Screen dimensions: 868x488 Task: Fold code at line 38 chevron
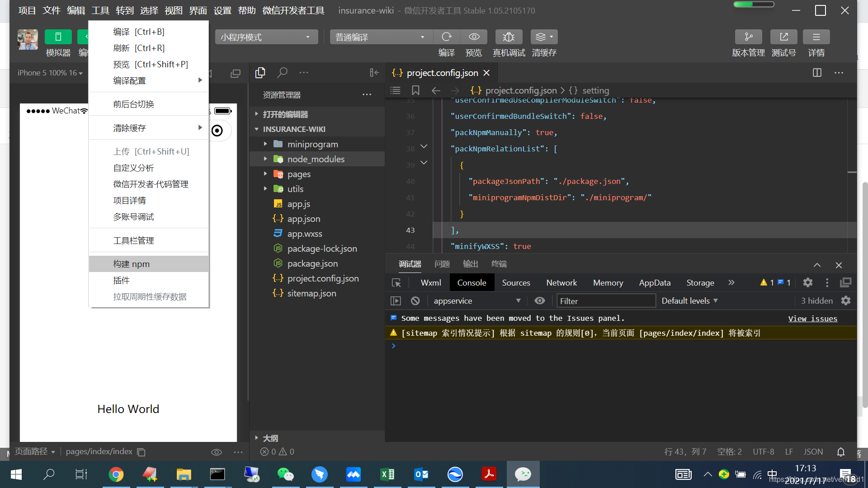tap(424, 146)
